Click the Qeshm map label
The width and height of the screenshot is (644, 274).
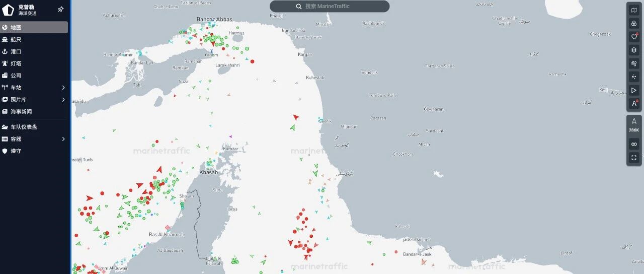[x=211, y=55]
